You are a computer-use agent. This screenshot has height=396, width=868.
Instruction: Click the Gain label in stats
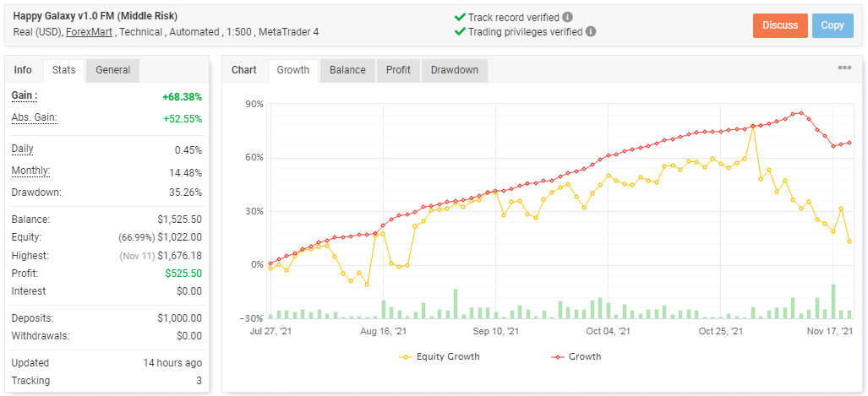tap(24, 96)
